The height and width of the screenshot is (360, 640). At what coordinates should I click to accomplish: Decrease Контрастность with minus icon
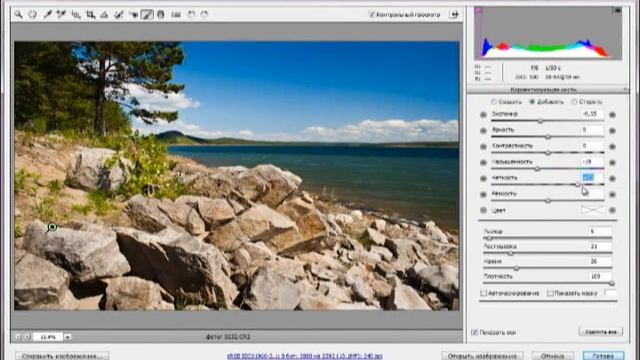483,147
